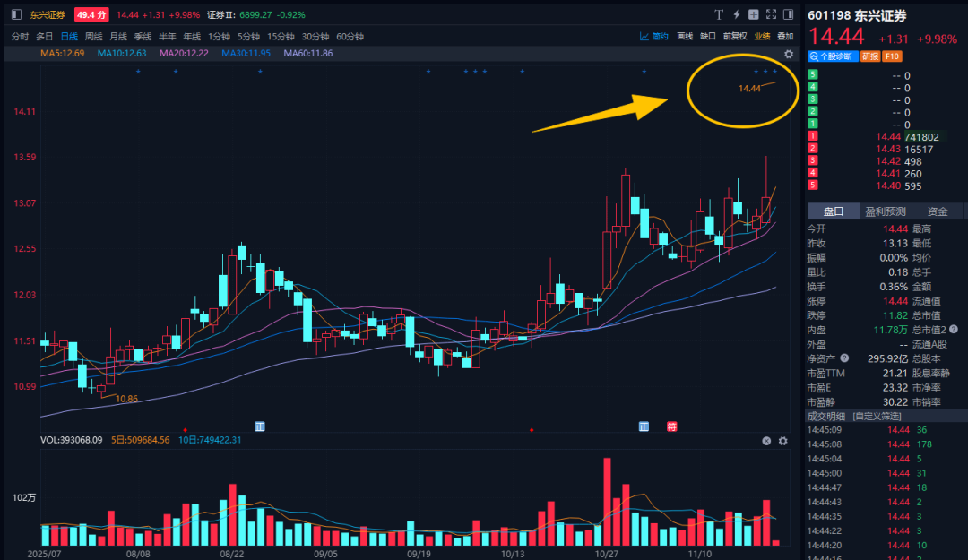Switch to 多日 multi-day chart
Screen dimensions: 968x560
pyautogui.click(x=45, y=37)
